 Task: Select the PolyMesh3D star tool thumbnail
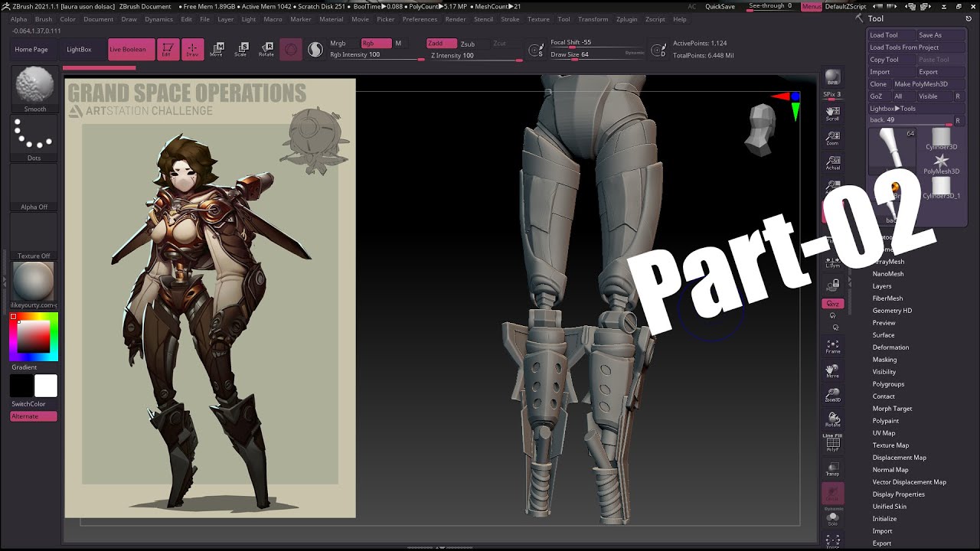pos(941,163)
